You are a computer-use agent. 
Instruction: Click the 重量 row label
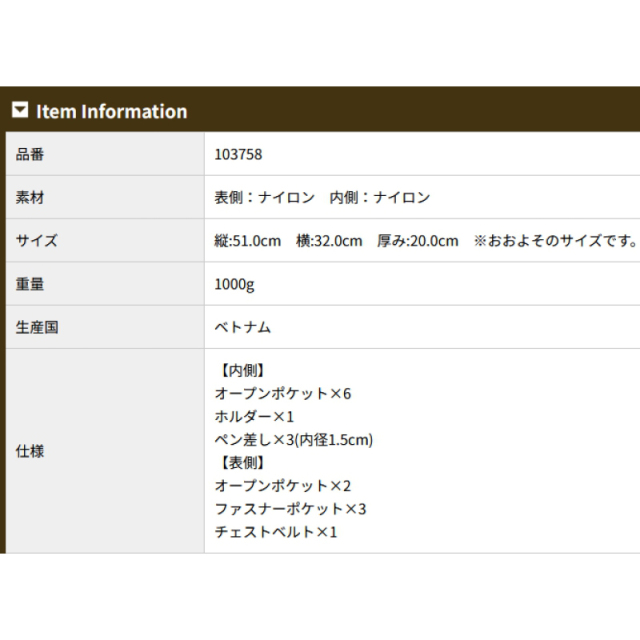pyautogui.click(x=30, y=284)
